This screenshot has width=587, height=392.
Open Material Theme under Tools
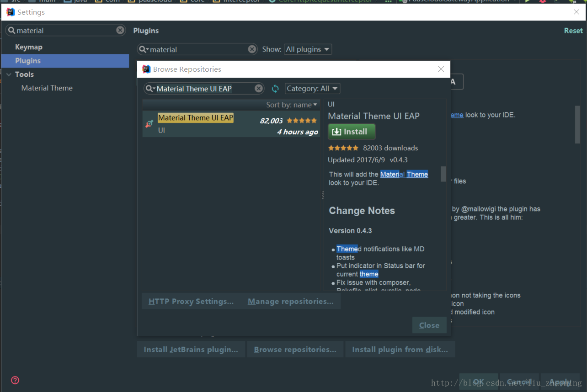pyautogui.click(x=47, y=88)
